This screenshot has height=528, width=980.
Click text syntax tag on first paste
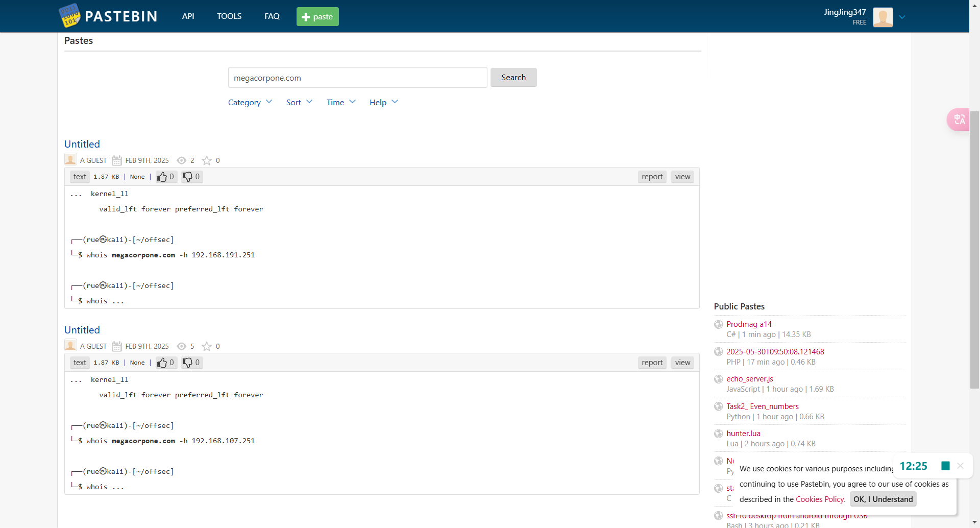coord(80,177)
